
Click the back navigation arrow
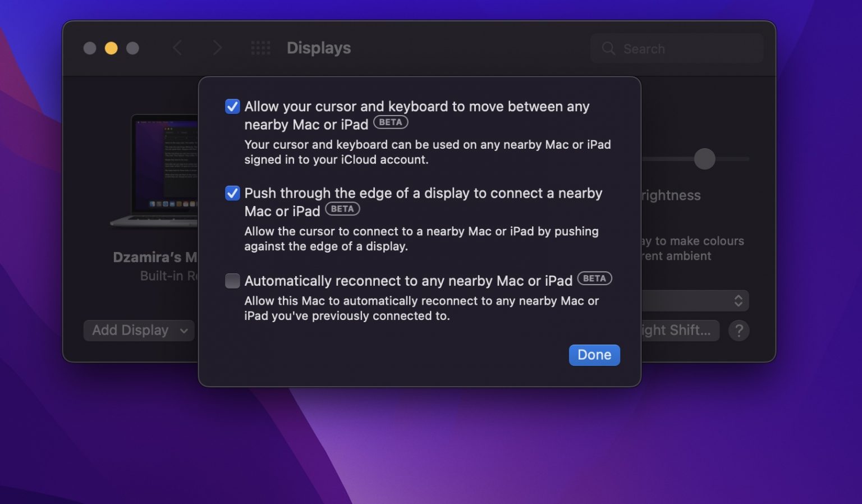pyautogui.click(x=177, y=48)
